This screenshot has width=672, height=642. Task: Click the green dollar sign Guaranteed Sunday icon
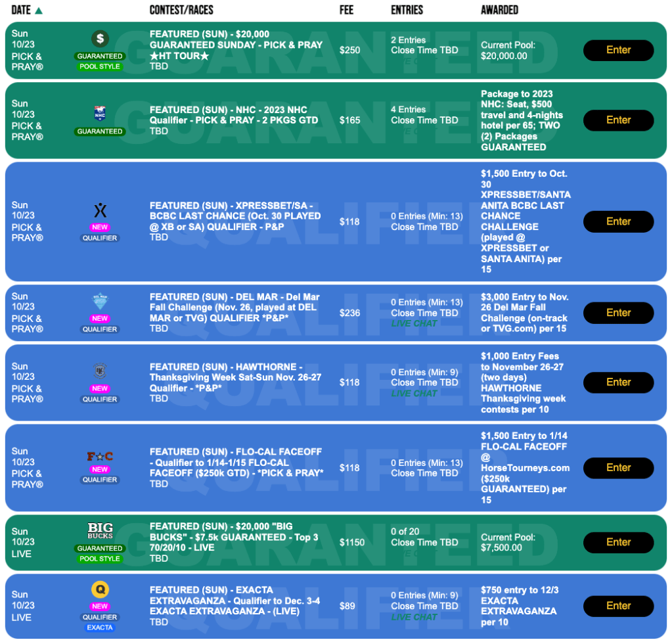click(x=100, y=39)
